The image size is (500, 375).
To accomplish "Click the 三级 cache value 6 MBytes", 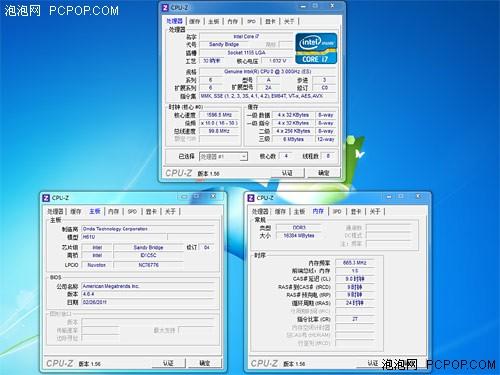I will pyautogui.click(x=293, y=139).
